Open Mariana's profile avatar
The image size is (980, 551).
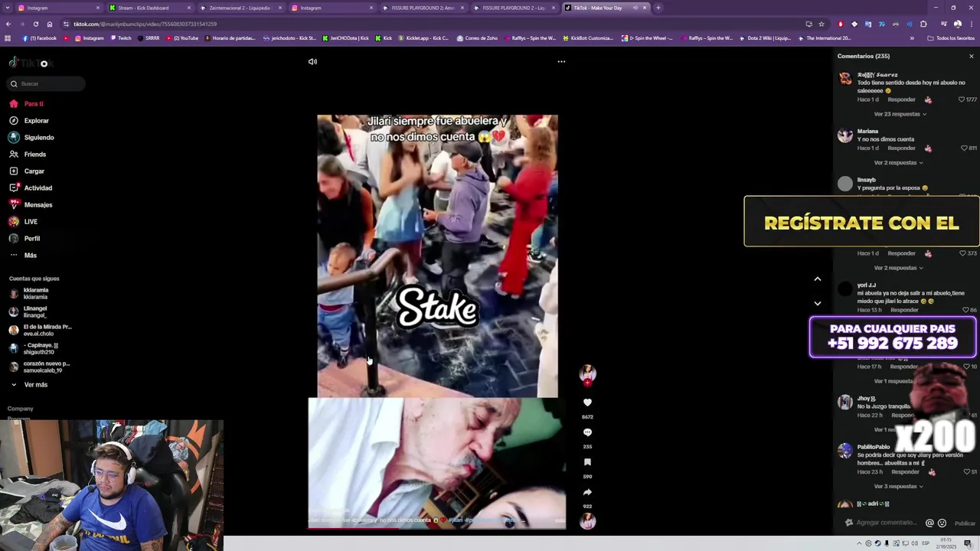(x=845, y=135)
